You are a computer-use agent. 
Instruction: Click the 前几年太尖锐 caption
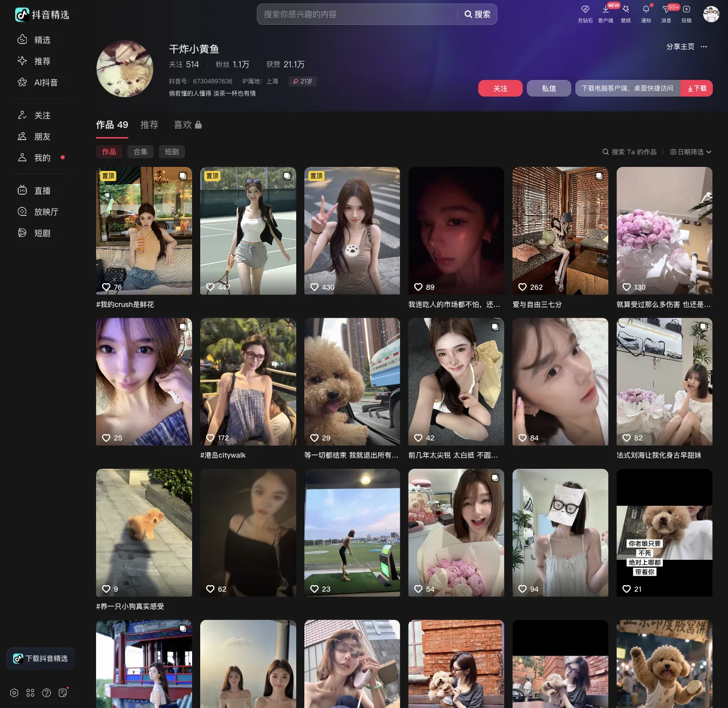coord(453,455)
